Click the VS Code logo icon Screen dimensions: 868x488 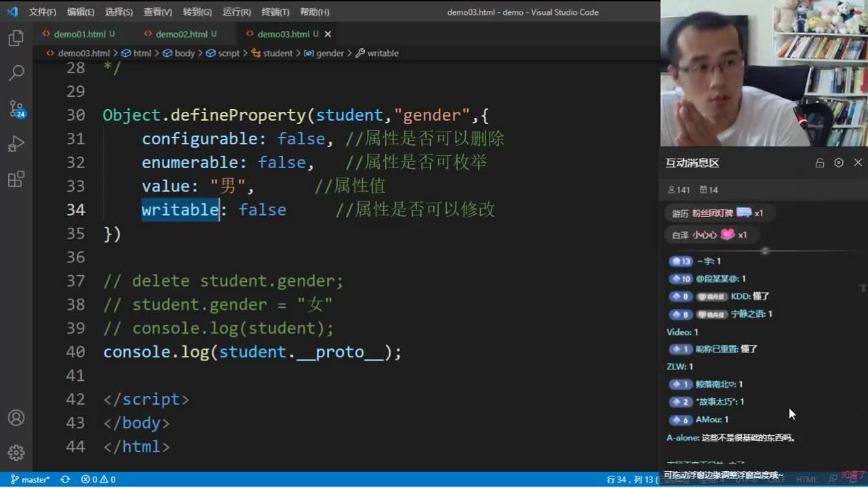(x=12, y=12)
